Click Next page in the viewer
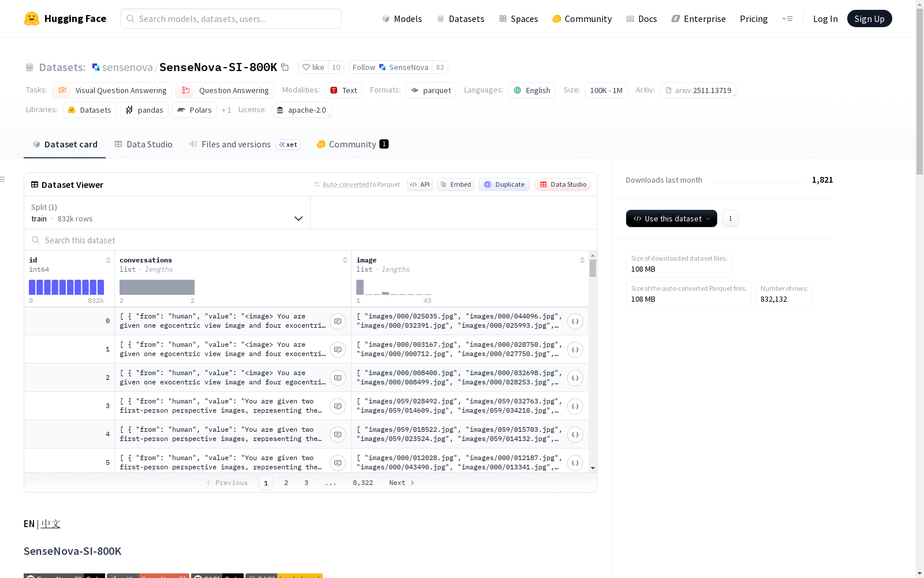The height and width of the screenshot is (578, 924). pyautogui.click(x=402, y=483)
